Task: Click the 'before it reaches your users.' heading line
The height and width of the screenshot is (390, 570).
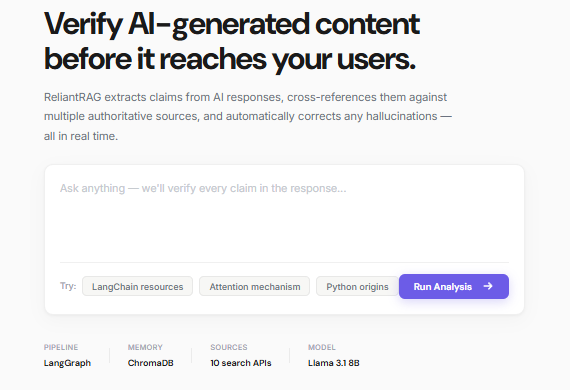Action: (230, 59)
